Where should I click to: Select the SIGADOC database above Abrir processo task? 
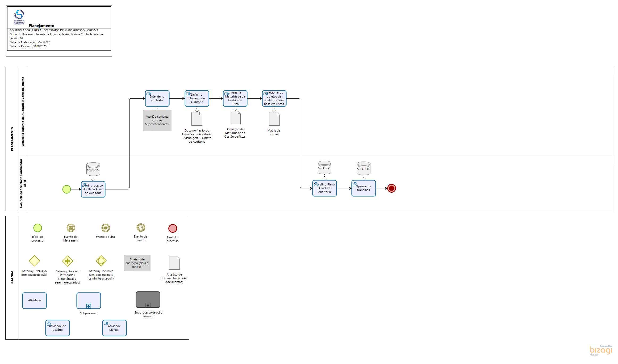[x=93, y=169]
